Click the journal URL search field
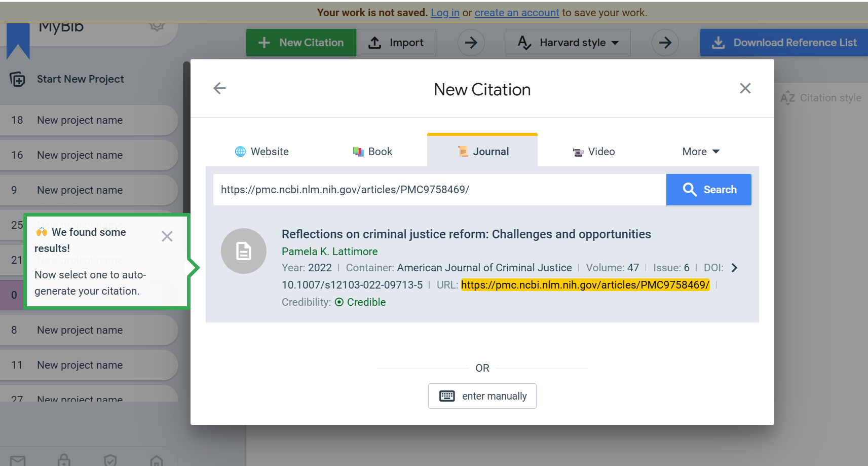Viewport: 868px width, 466px height. pos(439,190)
